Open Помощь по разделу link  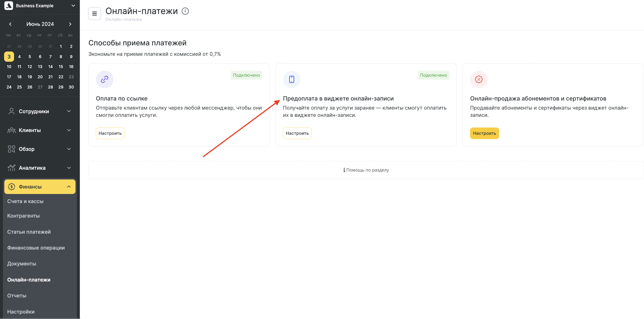pos(366,170)
